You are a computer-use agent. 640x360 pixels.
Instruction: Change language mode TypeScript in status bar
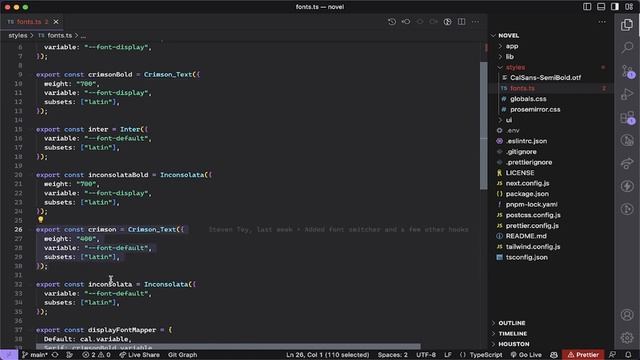486,355
